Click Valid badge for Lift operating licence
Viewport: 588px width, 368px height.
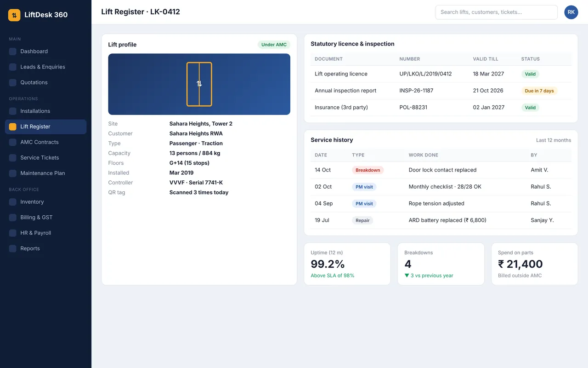click(530, 74)
